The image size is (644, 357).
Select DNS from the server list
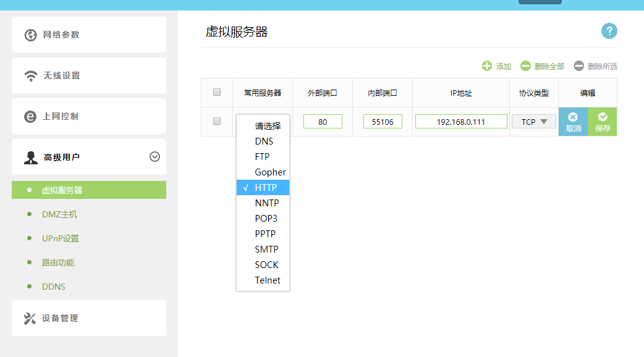click(263, 141)
